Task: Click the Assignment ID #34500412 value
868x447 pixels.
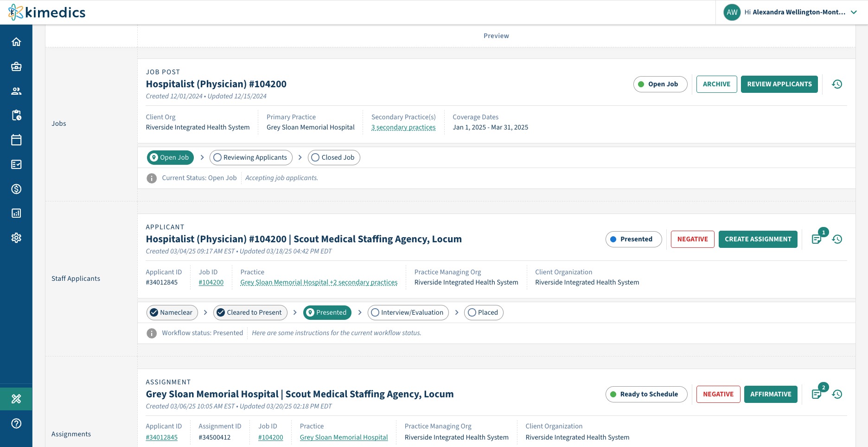Action: point(215,437)
